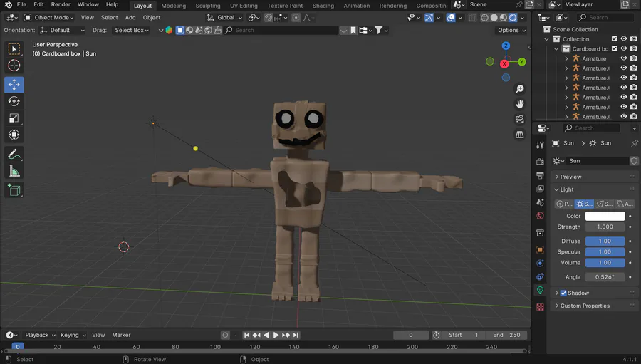
Task: Select the Measure tool
Action: point(14,171)
